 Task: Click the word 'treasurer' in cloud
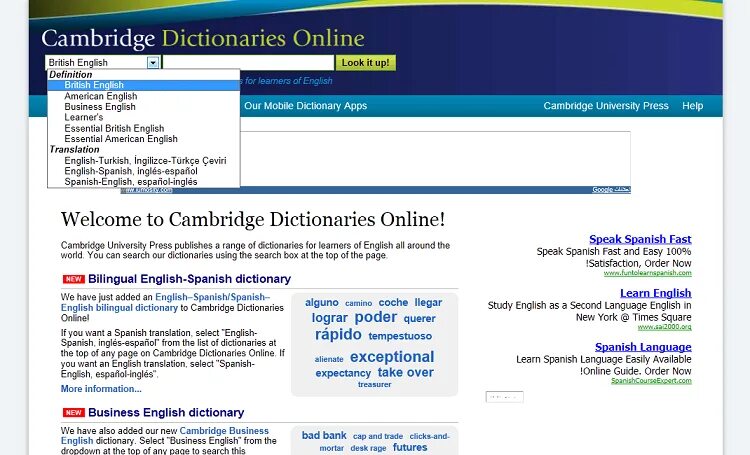pos(375,385)
